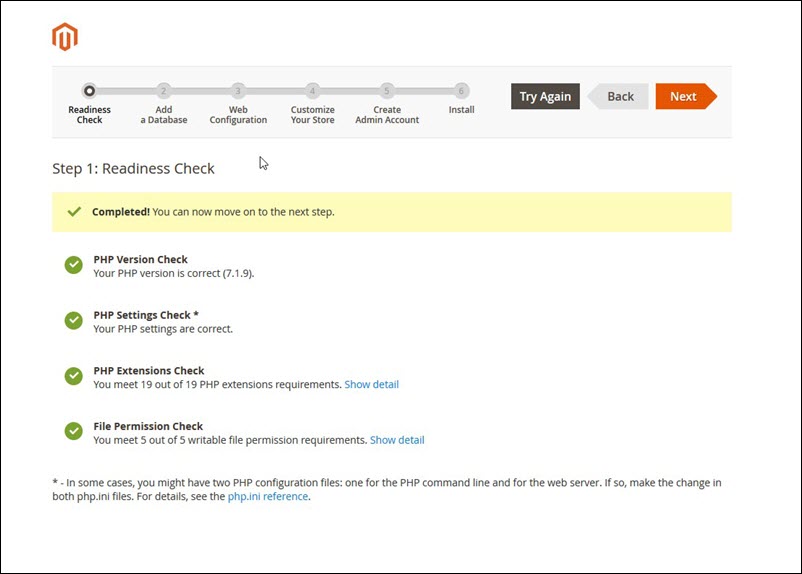802x574 pixels.
Task: Select the Readiness Check step circle
Action: (x=90, y=91)
